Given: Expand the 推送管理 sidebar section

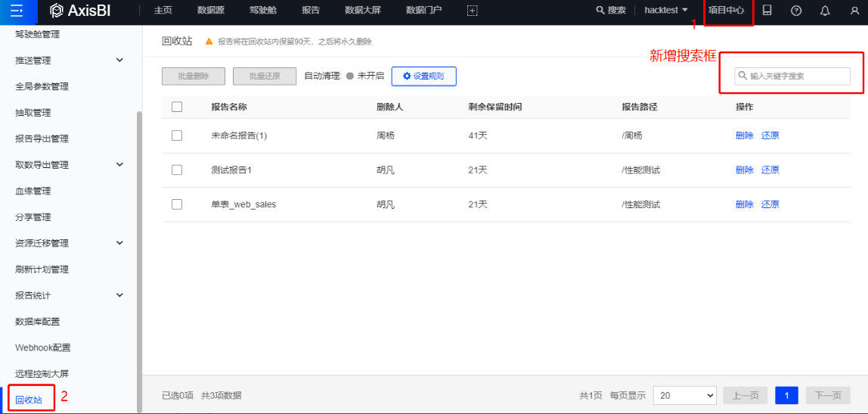Looking at the screenshot, I should pyautogui.click(x=119, y=61).
